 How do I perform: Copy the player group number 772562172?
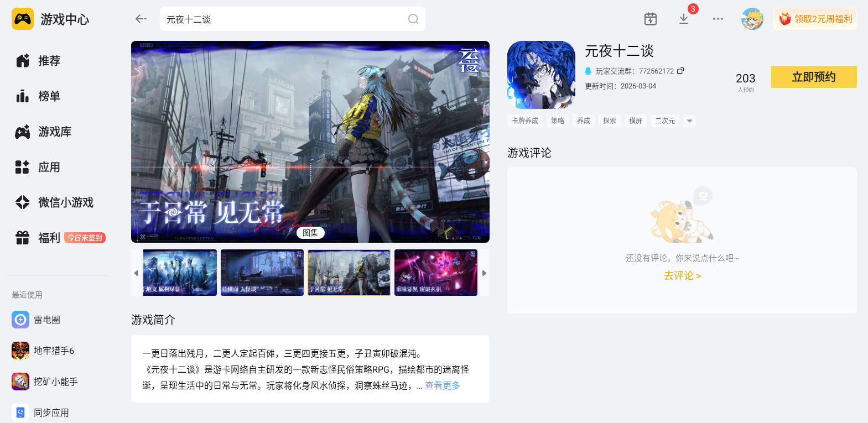coord(680,71)
